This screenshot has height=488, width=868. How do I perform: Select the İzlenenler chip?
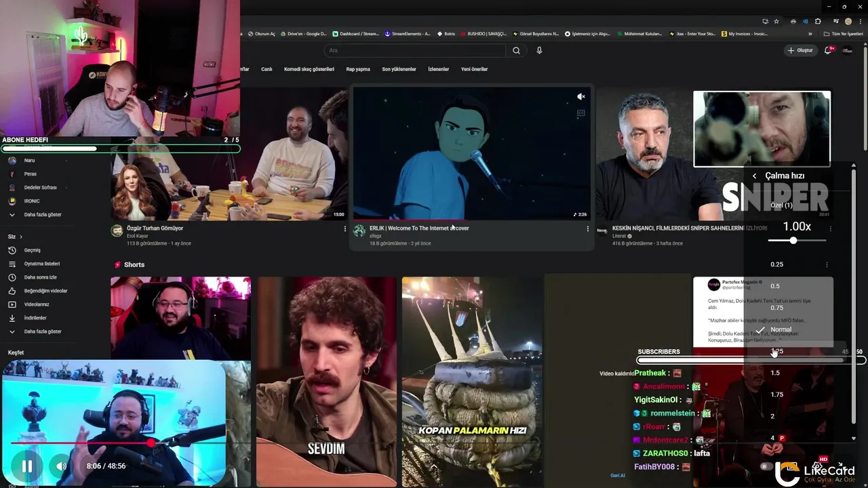pyautogui.click(x=438, y=69)
